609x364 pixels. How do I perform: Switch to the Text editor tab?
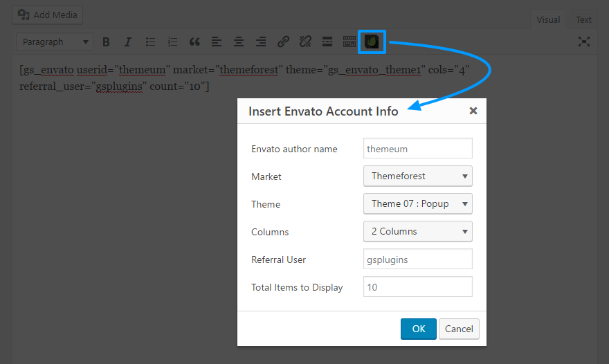pos(583,19)
